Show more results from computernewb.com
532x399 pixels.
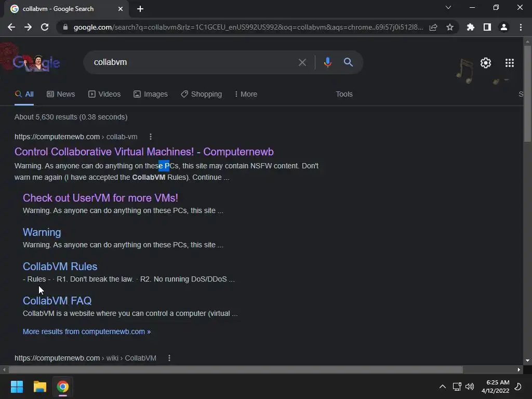[x=87, y=331]
